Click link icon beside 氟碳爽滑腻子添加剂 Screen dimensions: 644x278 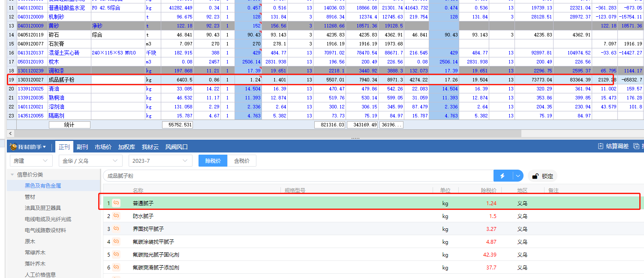116,267
